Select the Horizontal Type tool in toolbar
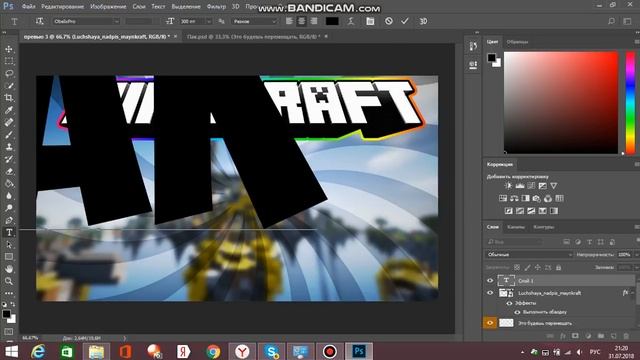640x360 pixels. [x=9, y=233]
